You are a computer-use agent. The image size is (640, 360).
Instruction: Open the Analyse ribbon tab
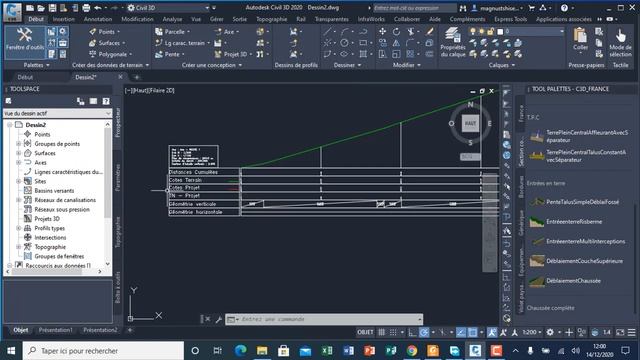pyautogui.click(x=172, y=19)
